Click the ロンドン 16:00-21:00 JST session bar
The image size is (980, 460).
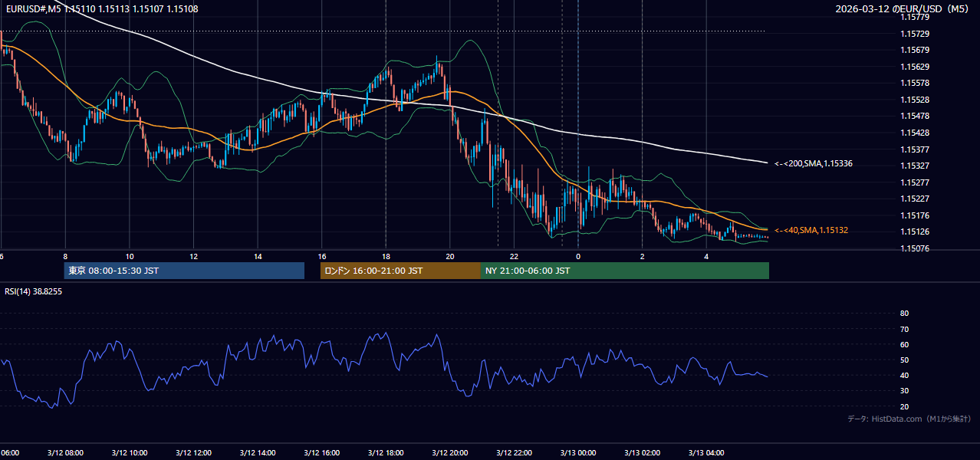pyautogui.click(x=400, y=271)
